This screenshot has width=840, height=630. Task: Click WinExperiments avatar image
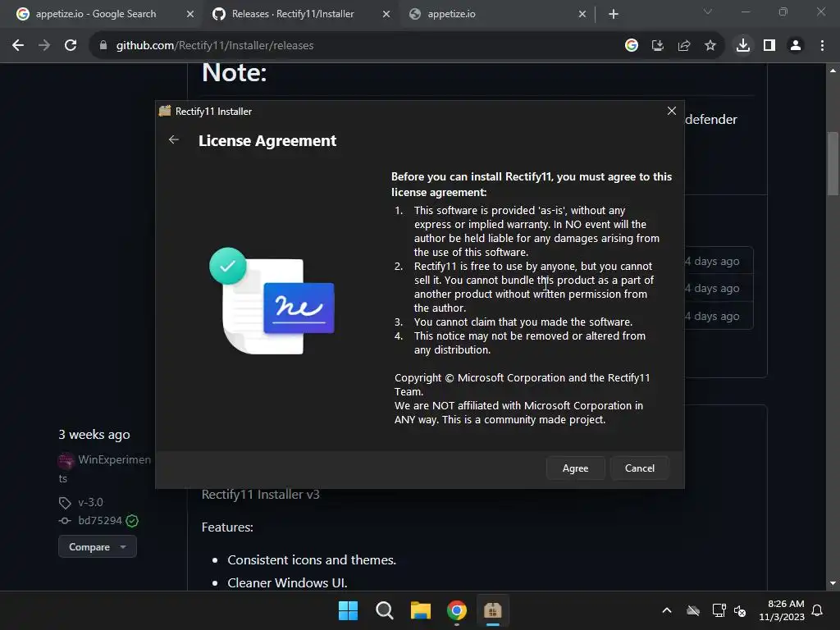tap(66, 460)
